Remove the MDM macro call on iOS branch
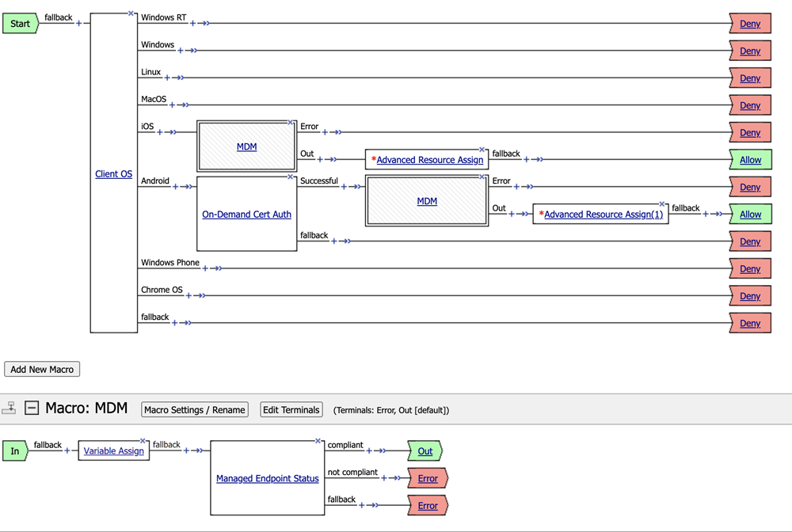The image size is (792, 532). tap(291, 123)
